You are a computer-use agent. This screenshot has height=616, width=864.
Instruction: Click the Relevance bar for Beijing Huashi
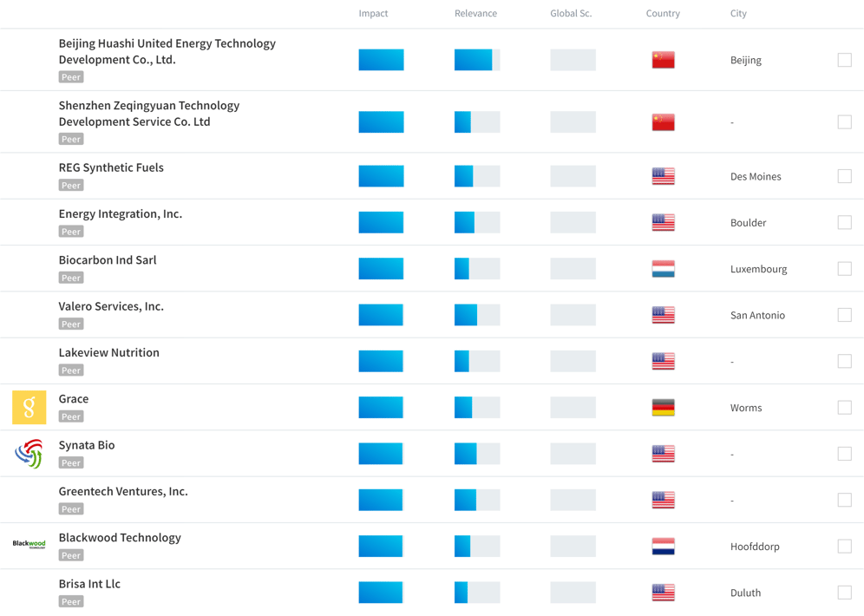[x=476, y=60]
